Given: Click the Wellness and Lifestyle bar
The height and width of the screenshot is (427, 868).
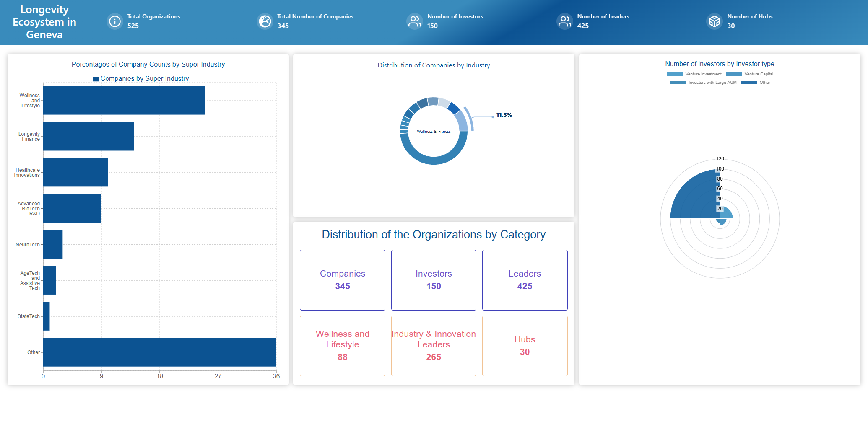Looking at the screenshot, I should coord(124,101).
